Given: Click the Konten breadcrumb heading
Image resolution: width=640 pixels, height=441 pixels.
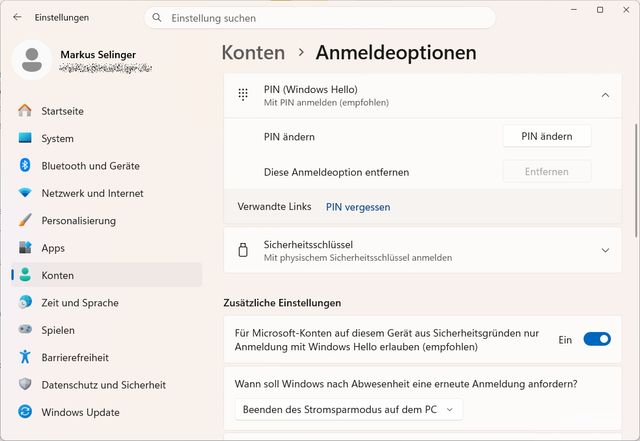Looking at the screenshot, I should click(x=253, y=53).
